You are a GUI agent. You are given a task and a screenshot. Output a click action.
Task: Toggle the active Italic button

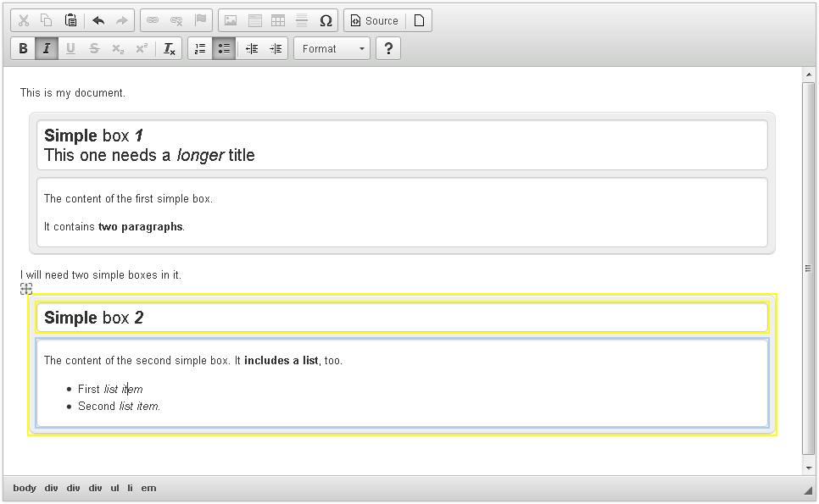point(47,48)
